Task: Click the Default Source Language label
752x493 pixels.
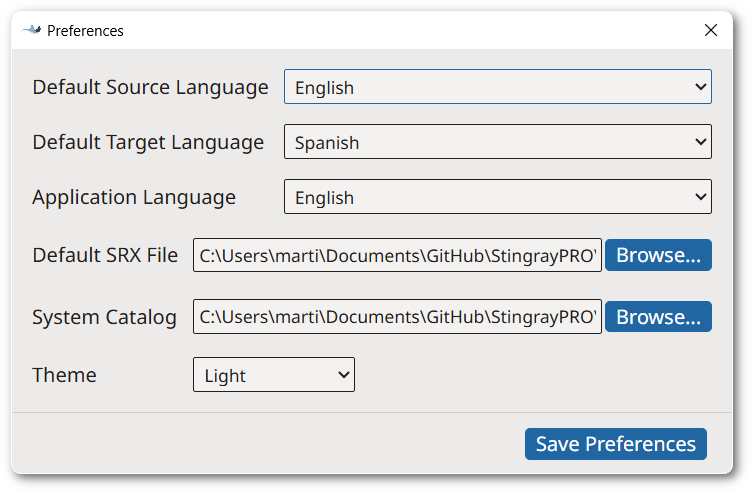Action: click(x=150, y=88)
